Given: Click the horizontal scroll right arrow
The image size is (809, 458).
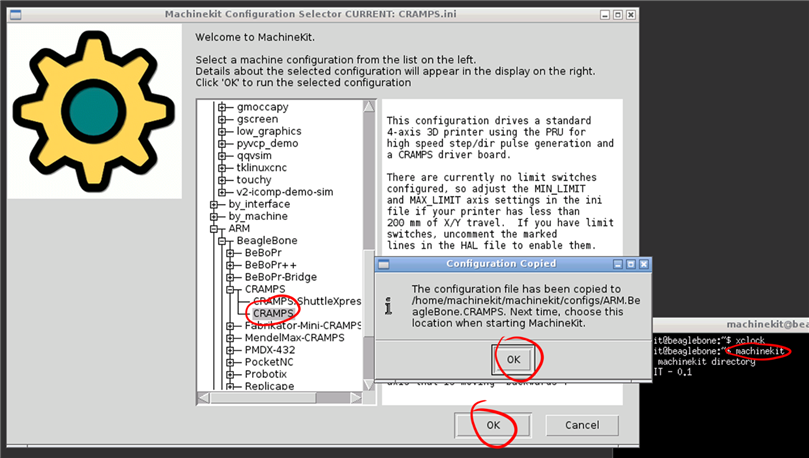Looking at the screenshot, I should click(356, 398).
